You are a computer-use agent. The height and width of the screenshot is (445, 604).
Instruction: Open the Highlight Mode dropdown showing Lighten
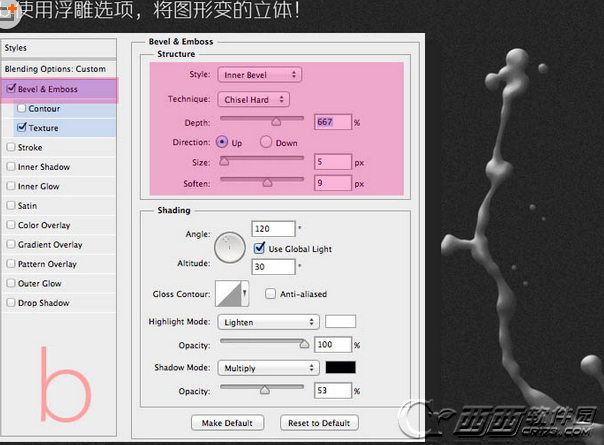[x=268, y=322]
